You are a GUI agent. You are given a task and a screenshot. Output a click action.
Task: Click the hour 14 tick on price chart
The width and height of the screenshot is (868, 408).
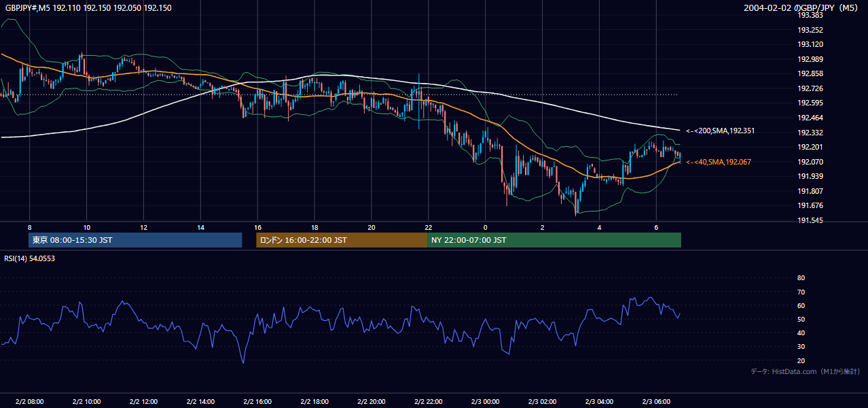200,227
